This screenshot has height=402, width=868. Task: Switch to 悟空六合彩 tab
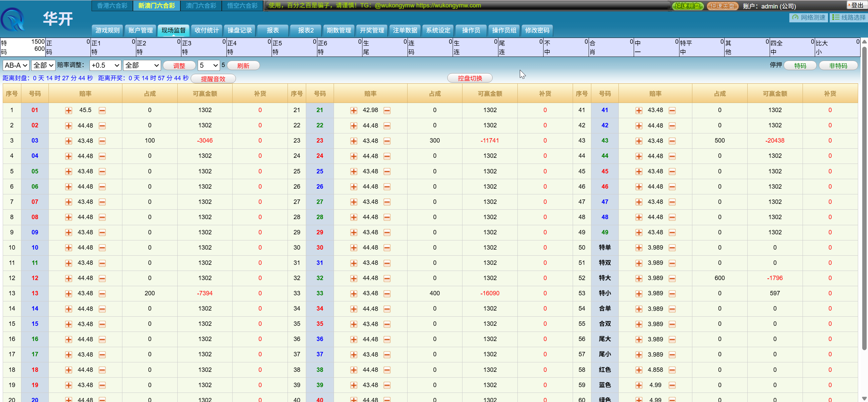(x=242, y=6)
